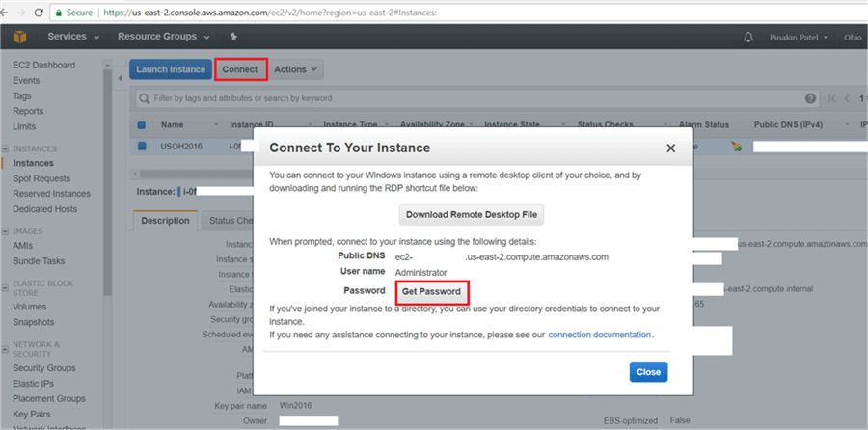
Task: Open the Services menu
Action: click(73, 37)
